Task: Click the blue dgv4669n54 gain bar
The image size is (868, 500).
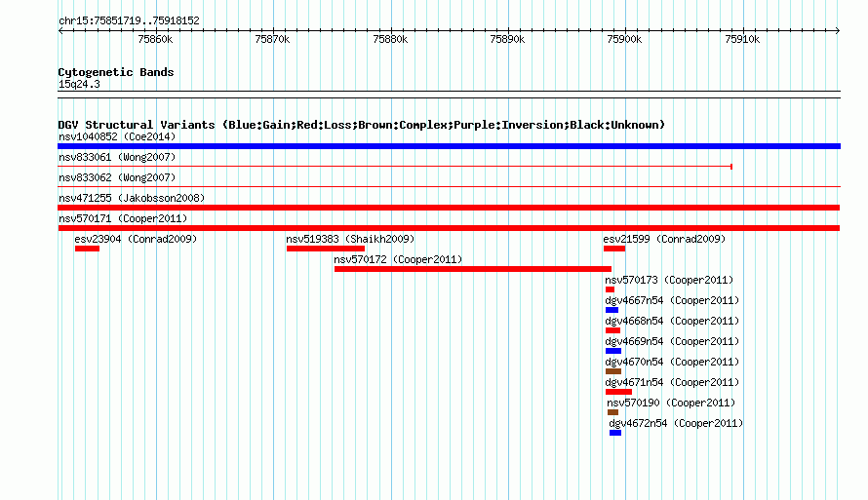Action: (x=613, y=351)
